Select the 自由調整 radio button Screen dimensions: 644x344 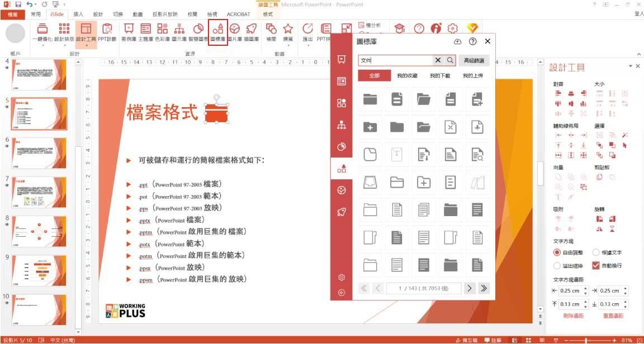click(557, 252)
